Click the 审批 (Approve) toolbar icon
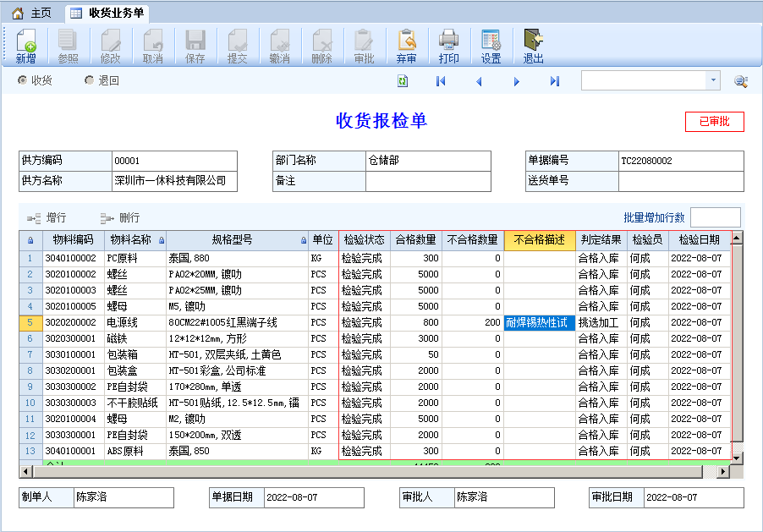 [x=364, y=47]
